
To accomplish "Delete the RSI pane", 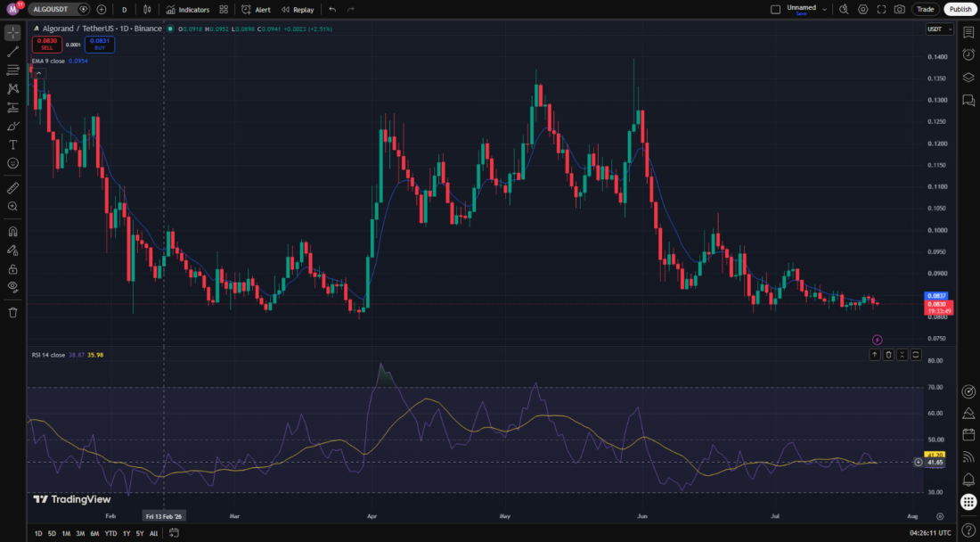I will click(888, 355).
